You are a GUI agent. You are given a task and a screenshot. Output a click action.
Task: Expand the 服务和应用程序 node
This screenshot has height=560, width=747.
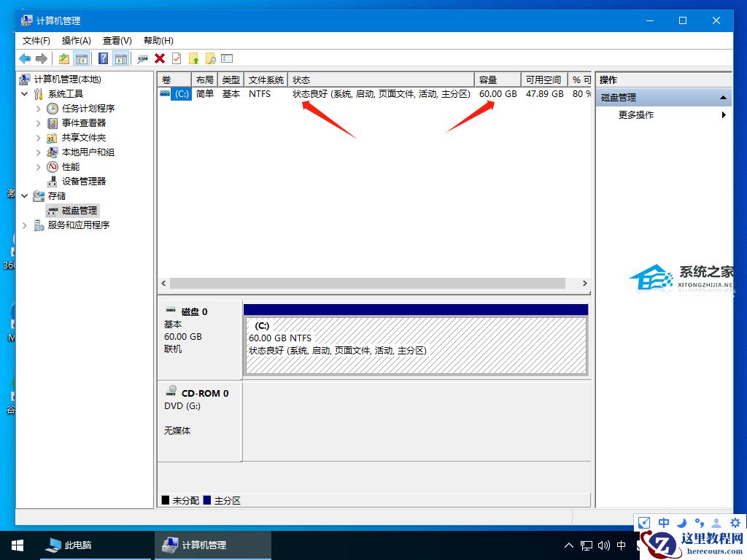24,225
